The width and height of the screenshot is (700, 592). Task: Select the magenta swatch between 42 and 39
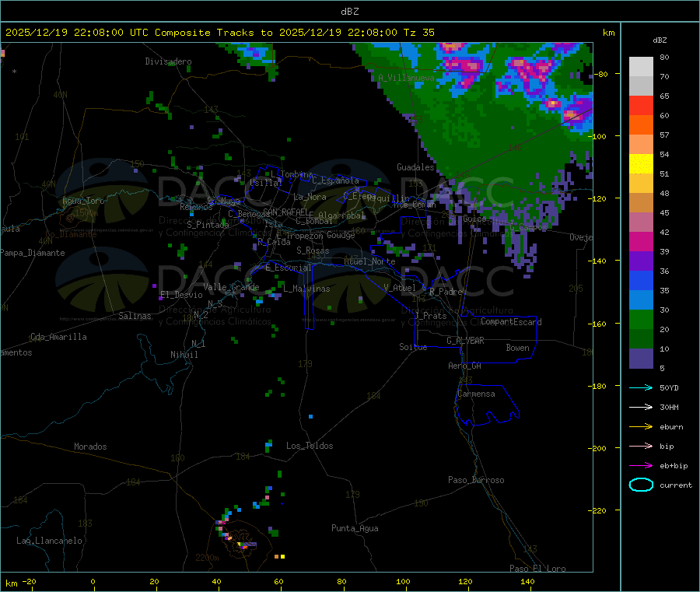coord(641,241)
